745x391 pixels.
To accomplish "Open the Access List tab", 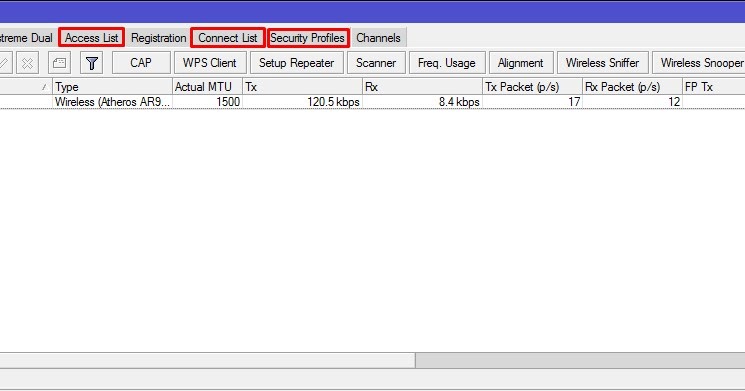I will (x=91, y=38).
